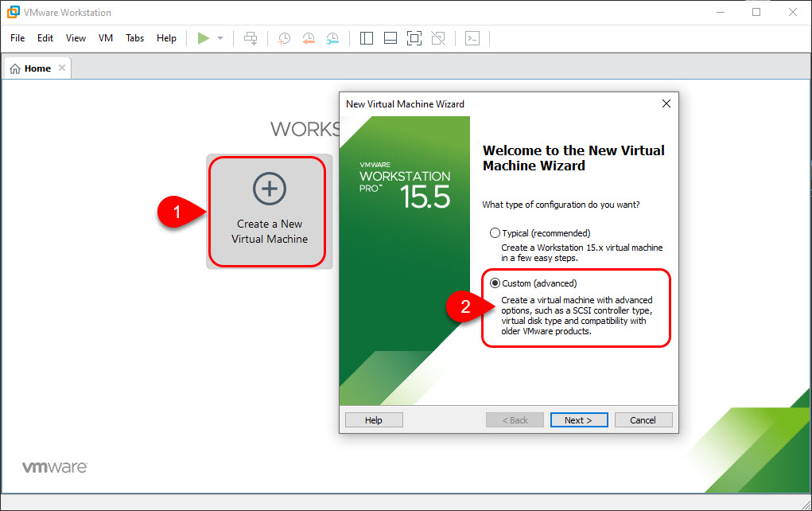Open the View menu

tap(76, 38)
